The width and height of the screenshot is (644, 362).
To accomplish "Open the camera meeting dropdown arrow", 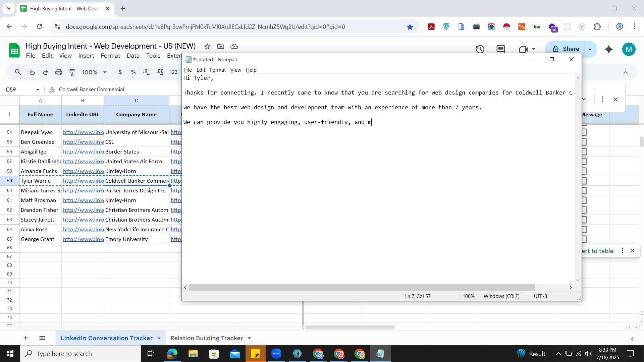I will click(x=534, y=49).
